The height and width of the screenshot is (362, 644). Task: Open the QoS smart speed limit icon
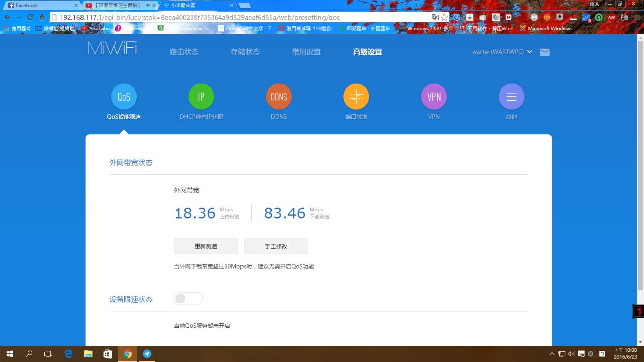tap(124, 97)
